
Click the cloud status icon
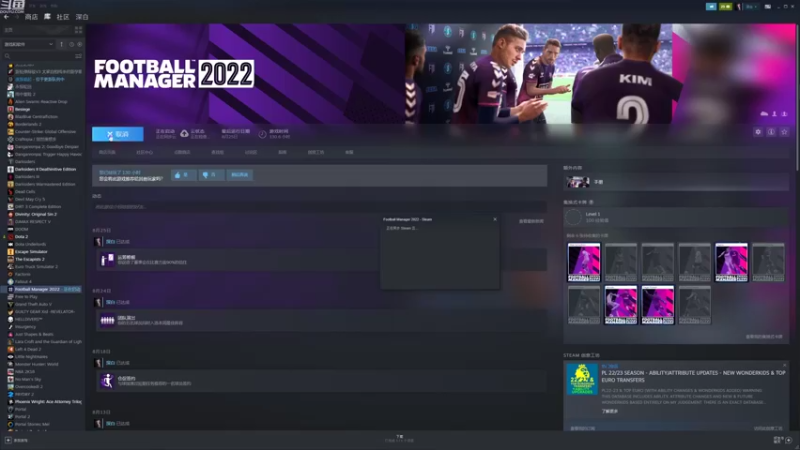click(x=184, y=134)
